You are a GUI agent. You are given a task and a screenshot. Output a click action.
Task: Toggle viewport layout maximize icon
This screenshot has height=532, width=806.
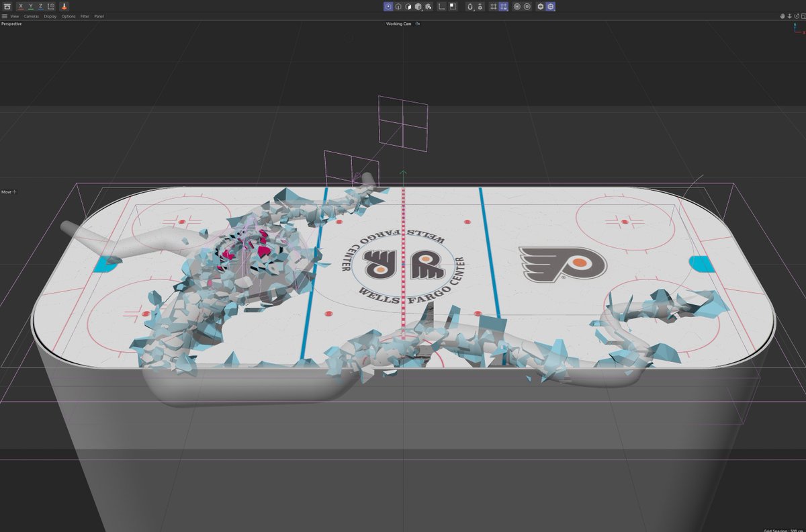pos(802,16)
